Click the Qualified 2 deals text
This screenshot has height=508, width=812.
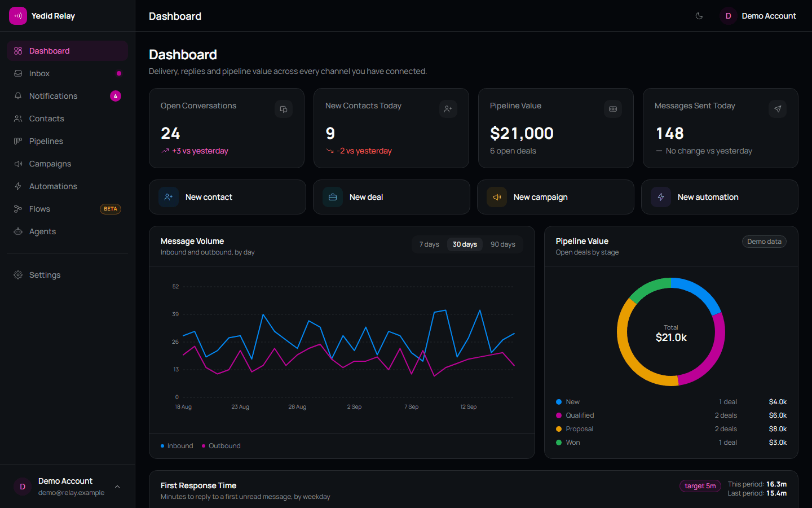click(726, 415)
